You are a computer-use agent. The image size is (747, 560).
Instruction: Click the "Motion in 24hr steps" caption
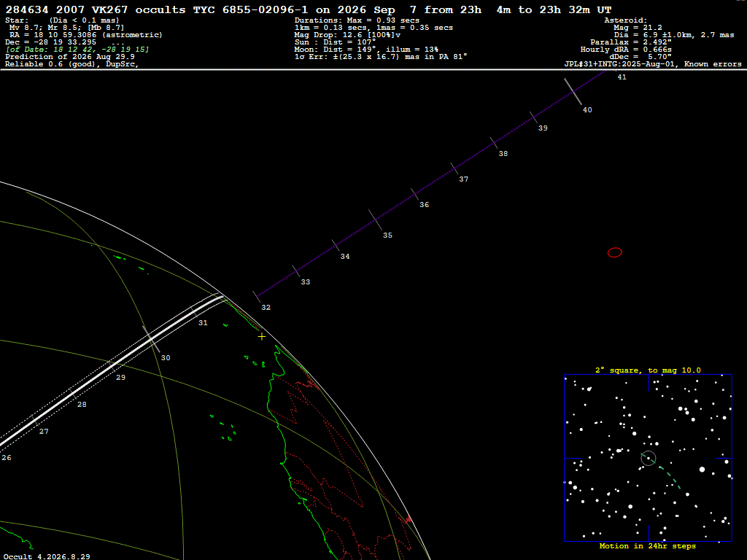coord(648,545)
